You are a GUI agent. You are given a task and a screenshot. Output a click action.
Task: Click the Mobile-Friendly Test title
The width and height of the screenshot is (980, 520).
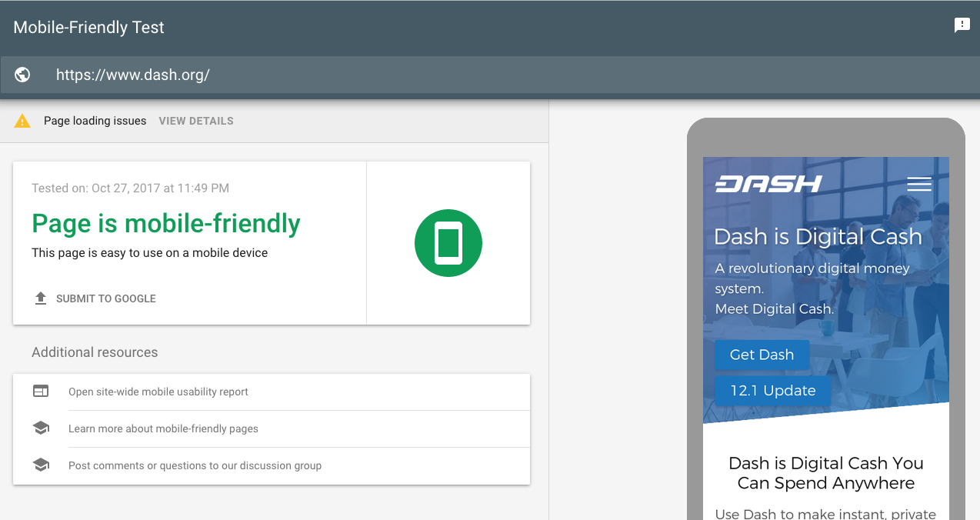click(x=89, y=28)
